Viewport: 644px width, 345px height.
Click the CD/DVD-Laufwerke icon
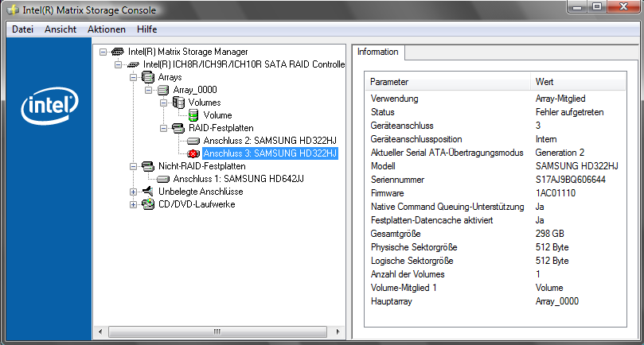148,204
